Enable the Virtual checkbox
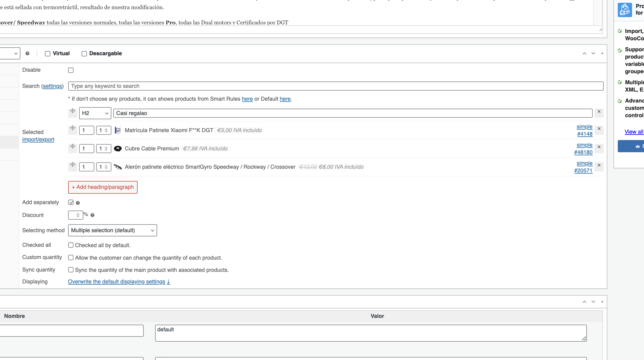The height and width of the screenshot is (360, 644). [x=48, y=54]
